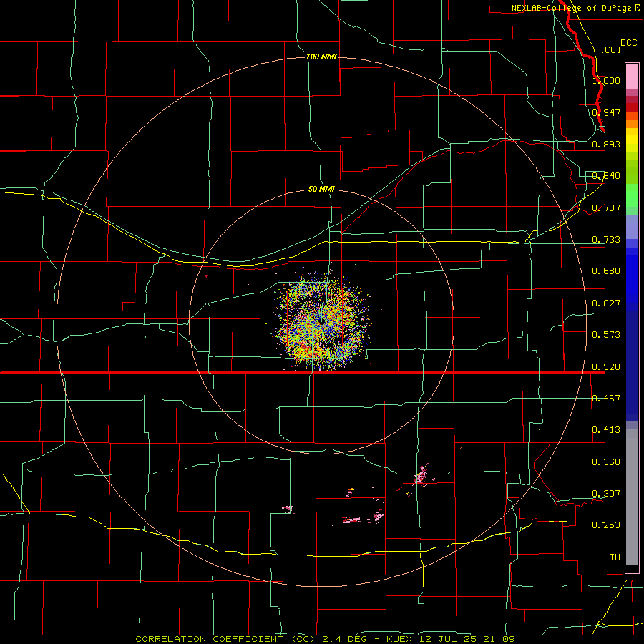
Task: Select the 0.680 legend value
Action: 606,271
